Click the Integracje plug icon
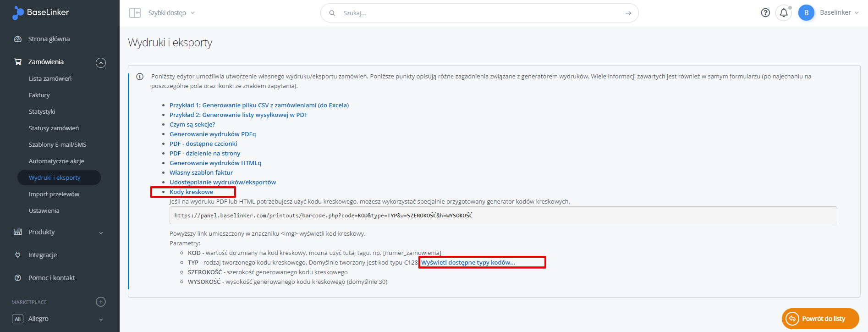This screenshot has height=332, width=868. pos(18,255)
